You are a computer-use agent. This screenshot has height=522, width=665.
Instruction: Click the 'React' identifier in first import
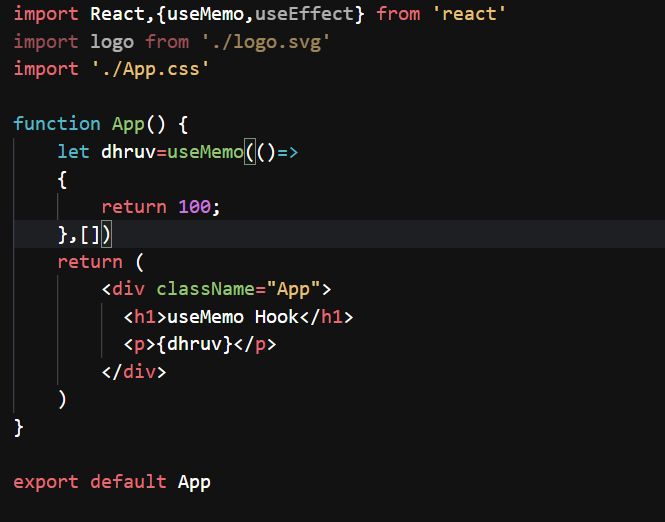click(117, 14)
